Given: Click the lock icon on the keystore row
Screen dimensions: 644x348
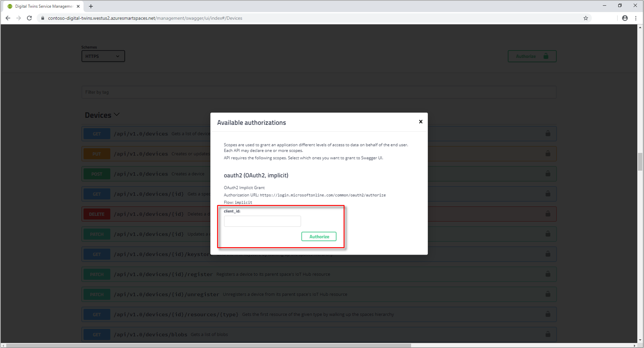Looking at the screenshot, I should pos(548,254).
